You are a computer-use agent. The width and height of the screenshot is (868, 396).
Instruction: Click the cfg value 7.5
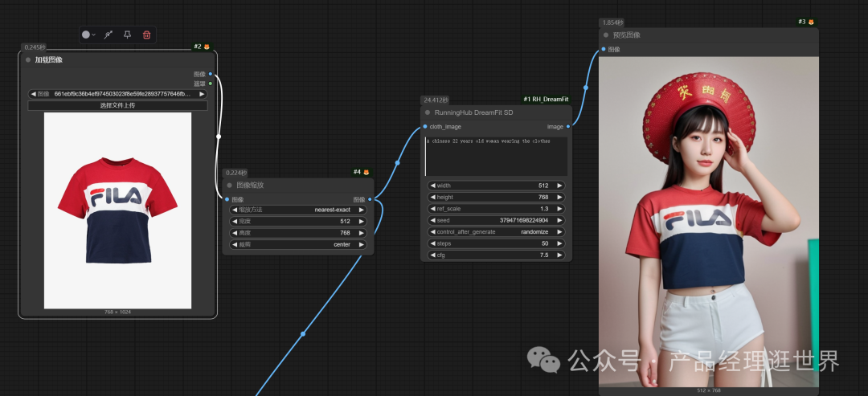coord(544,255)
